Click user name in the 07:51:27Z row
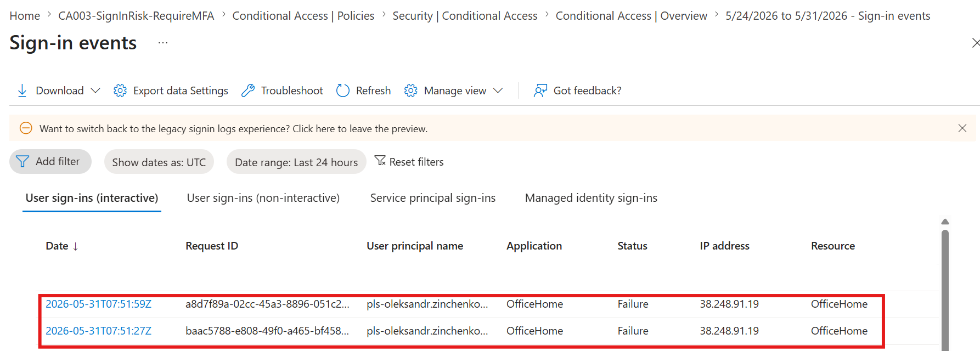This screenshot has width=980, height=351. pyautogui.click(x=427, y=331)
